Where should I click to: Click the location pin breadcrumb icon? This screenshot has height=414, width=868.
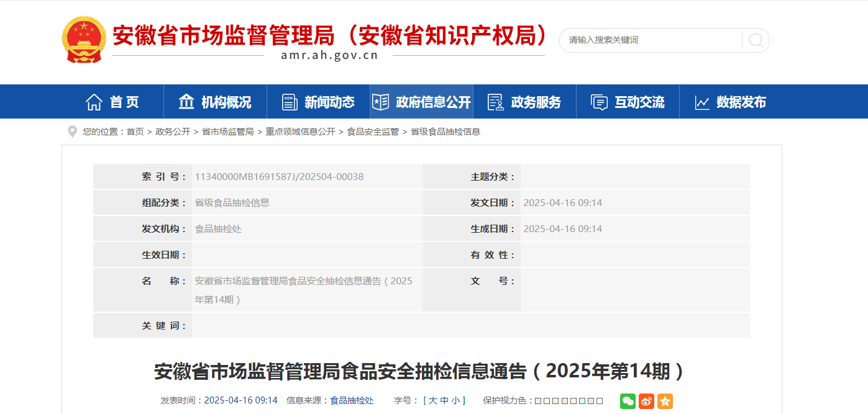pyautogui.click(x=72, y=132)
